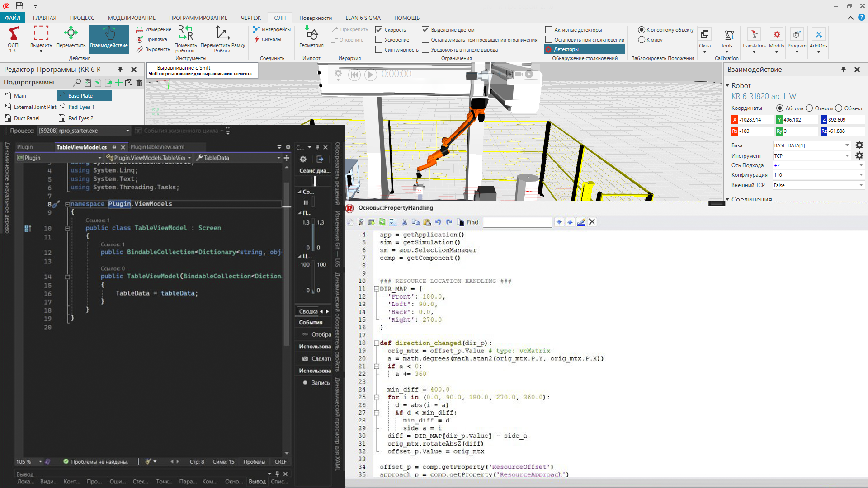The image size is (868, 488).
Task: Switch to PluginTableView.xaml tab
Action: tap(157, 147)
